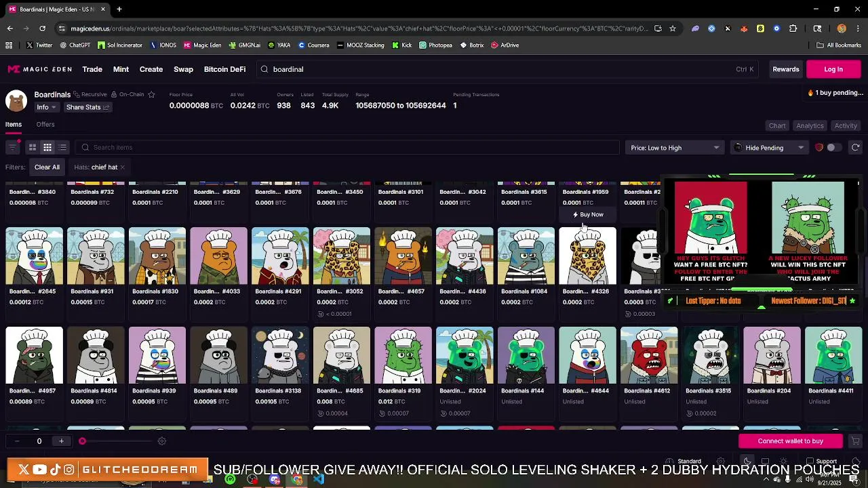Click VS Code taskbar icon
Image resolution: width=868 pixels, height=488 pixels.
point(319,479)
